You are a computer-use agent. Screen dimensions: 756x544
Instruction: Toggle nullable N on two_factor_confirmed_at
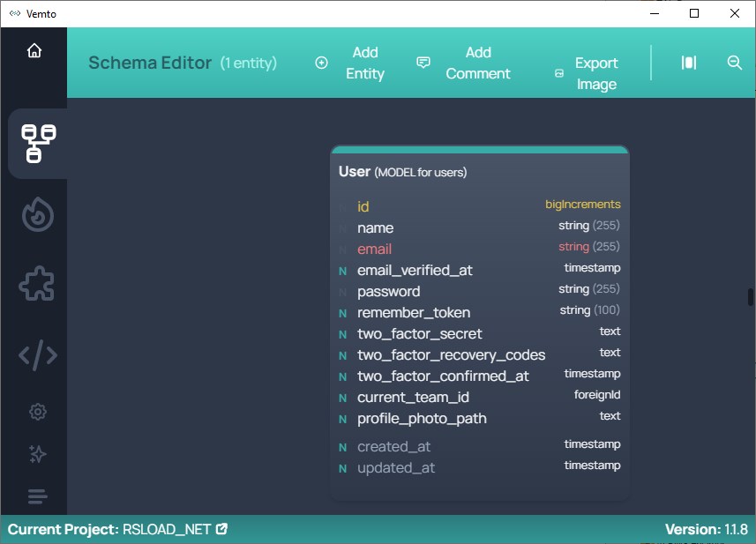343,377
